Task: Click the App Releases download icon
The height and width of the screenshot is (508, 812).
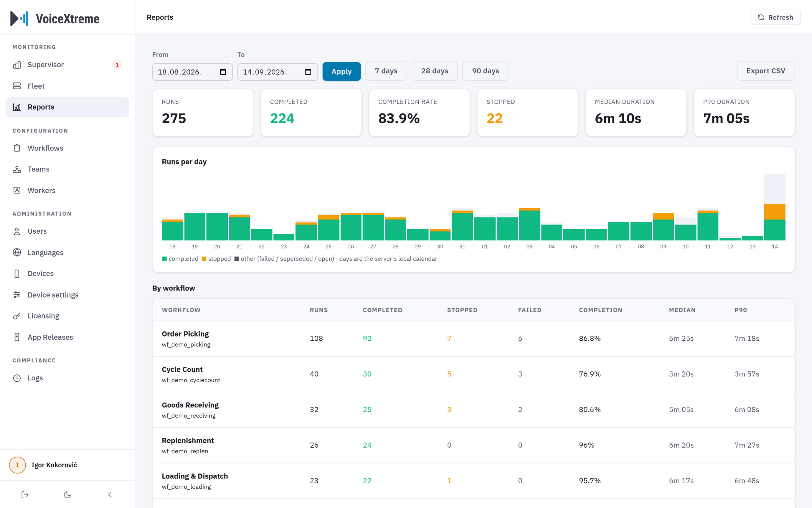Action: click(17, 337)
